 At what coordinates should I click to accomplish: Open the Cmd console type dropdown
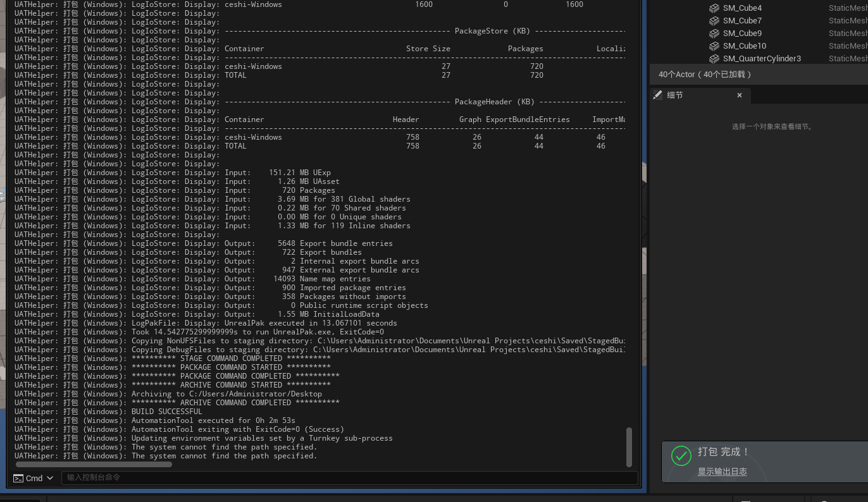point(34,478)
